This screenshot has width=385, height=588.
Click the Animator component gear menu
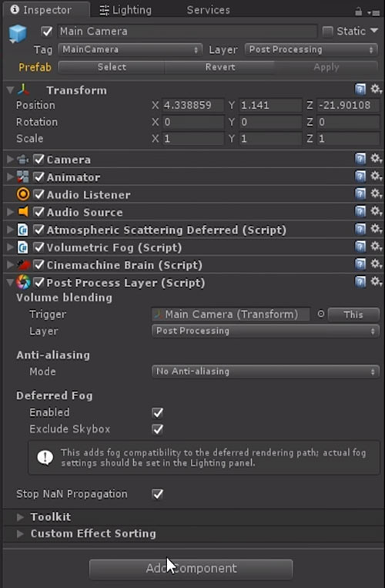pyautogui.click(x=376, y=176)
